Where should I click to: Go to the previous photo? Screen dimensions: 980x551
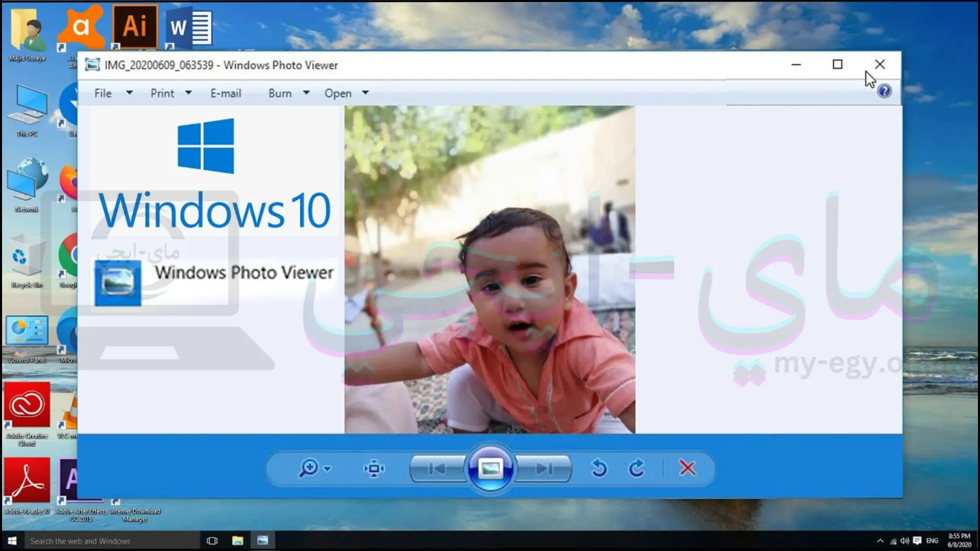(x=437, y=468)
